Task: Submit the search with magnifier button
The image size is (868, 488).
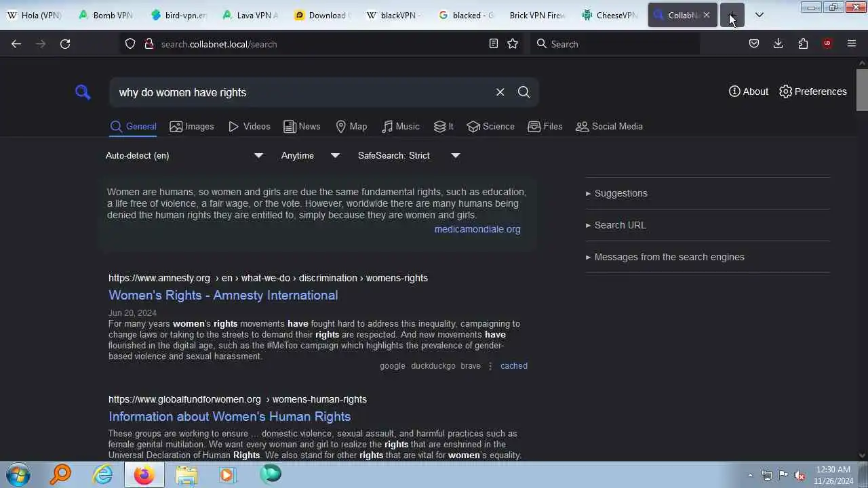Action: [x=524, y=92]
